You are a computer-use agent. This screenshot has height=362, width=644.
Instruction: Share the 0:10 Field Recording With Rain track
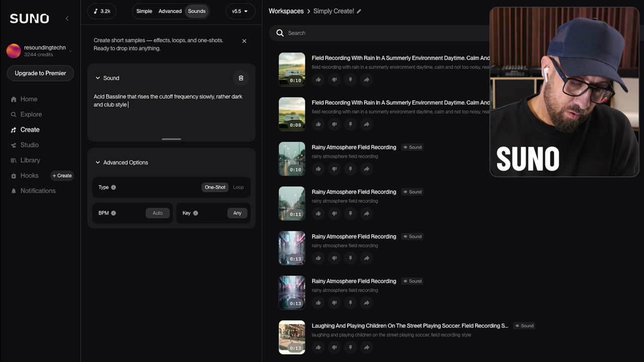pyautogui.click(x=366, y=79)
